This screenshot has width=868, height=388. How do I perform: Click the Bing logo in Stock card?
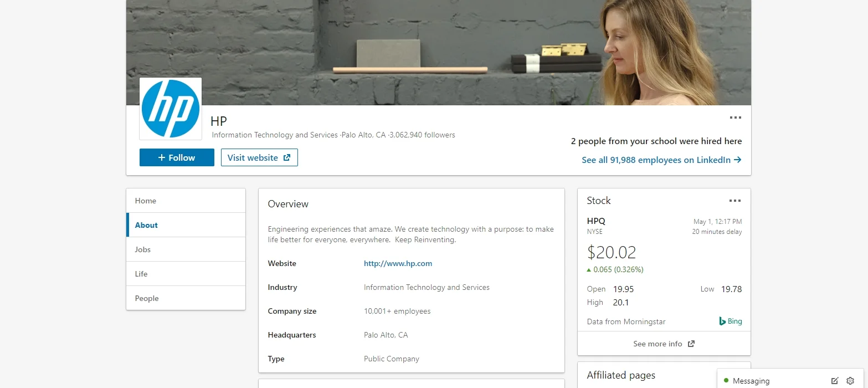[731, 321]
